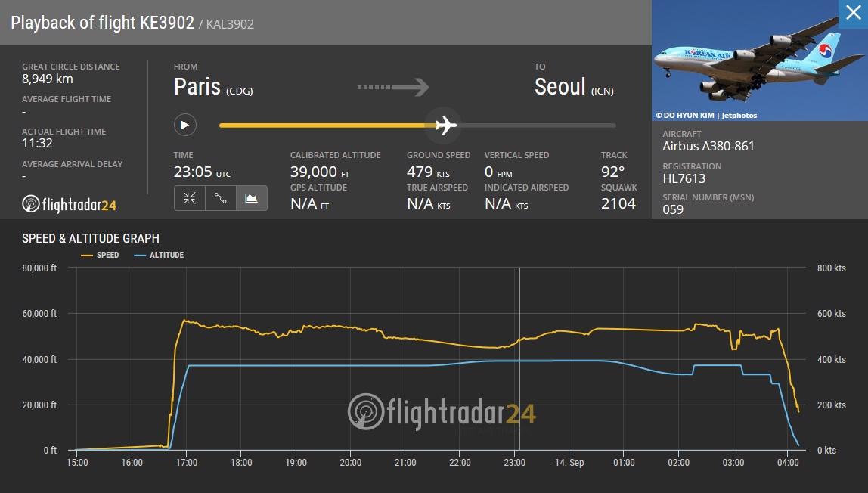Click Paris (CDG) departure airport

[x=213, y=88]
